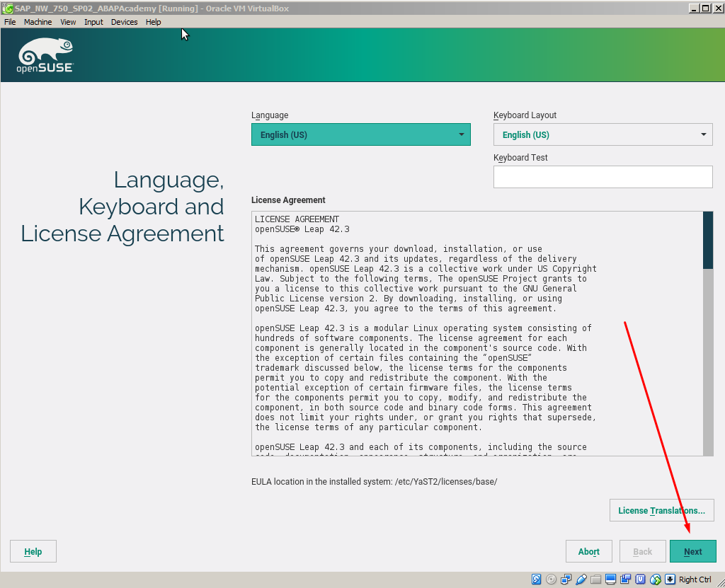Click the recording status icon
The image size is (725, 588).
(626, 580)
